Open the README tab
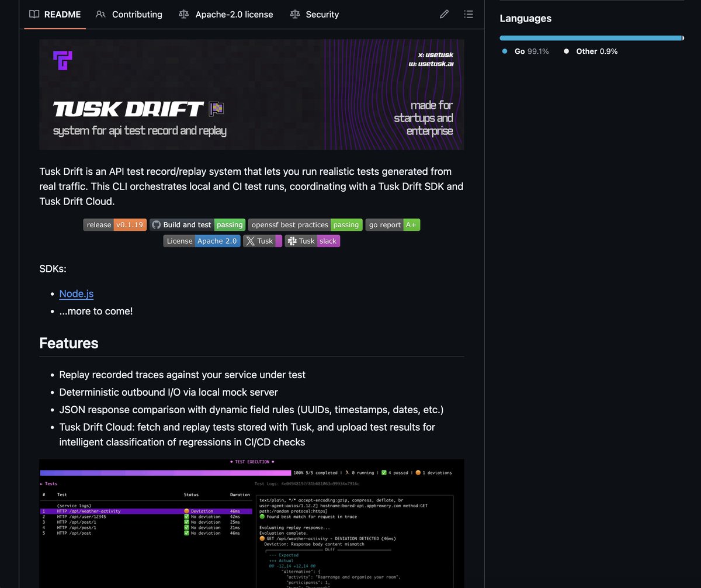The width and height of the screenshot is (701, 588). pos(55,14)
